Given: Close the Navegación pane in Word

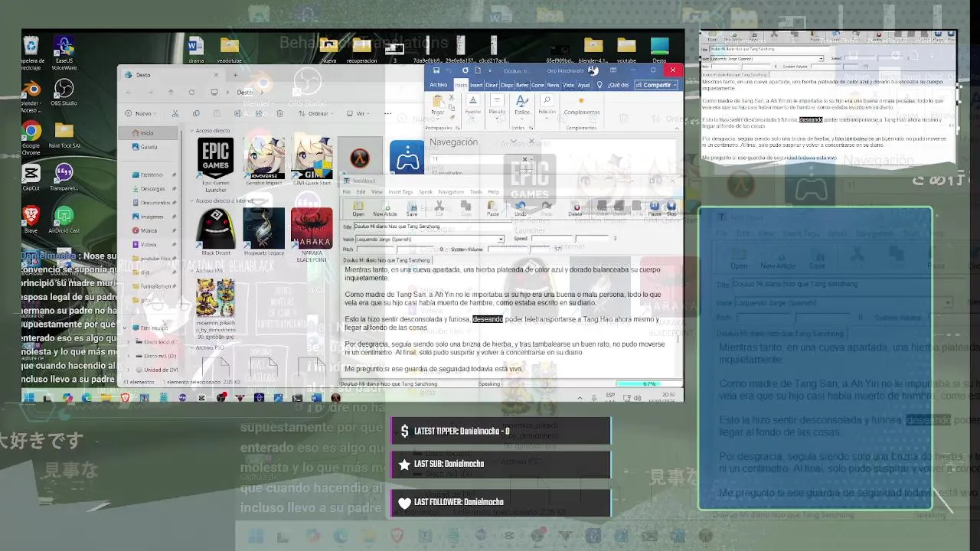Looking at the screenshot, I should pos(531,142).
